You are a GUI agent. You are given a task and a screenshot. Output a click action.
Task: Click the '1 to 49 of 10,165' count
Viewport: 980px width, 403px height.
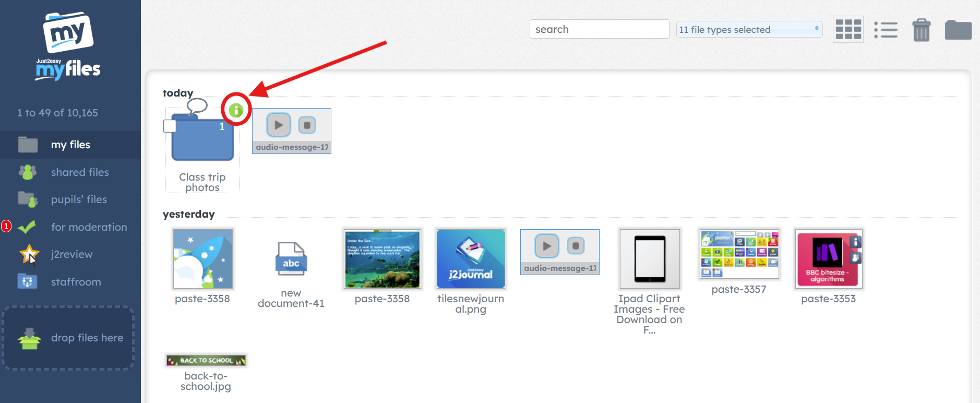click(57, 113)
